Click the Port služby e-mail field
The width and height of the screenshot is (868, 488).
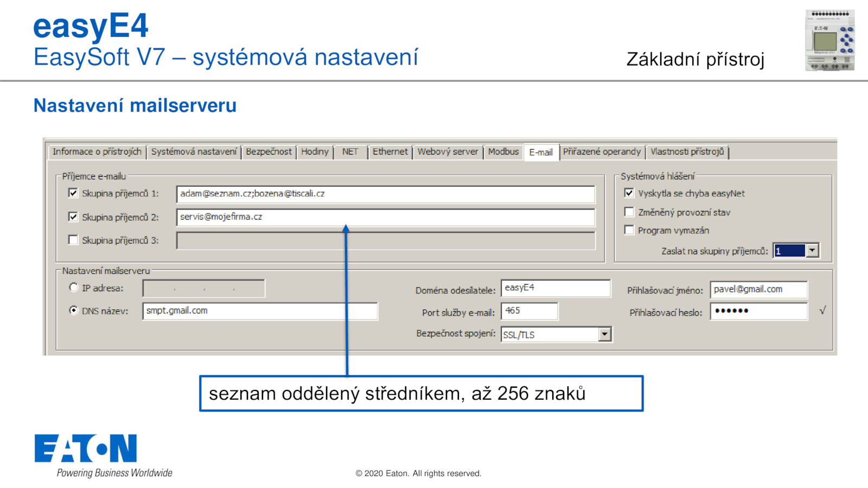tap(529, 311)
